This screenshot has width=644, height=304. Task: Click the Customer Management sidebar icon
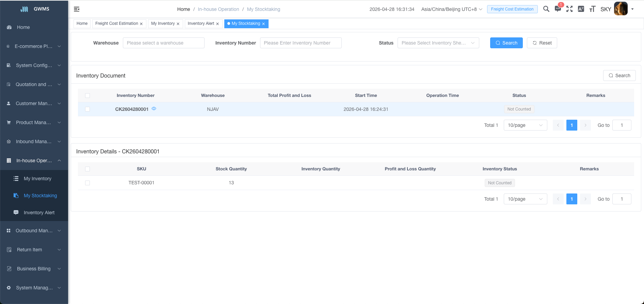[9, 103]
